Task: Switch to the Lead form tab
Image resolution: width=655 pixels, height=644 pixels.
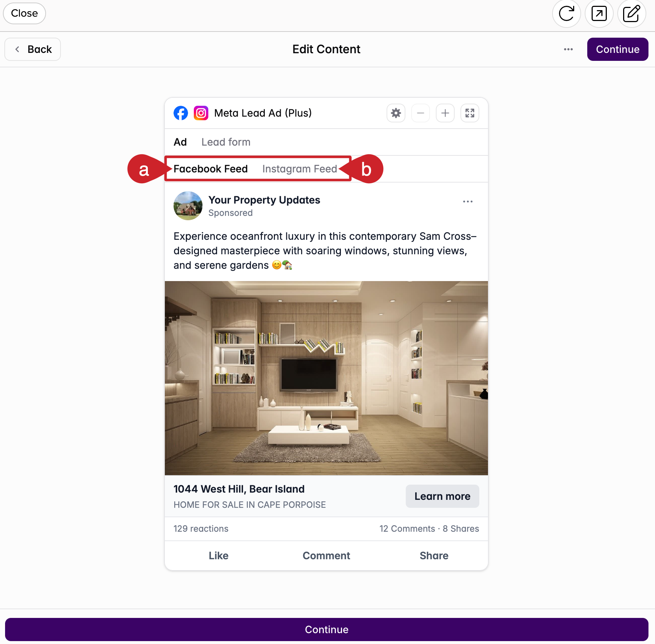Action: point(226,142)
